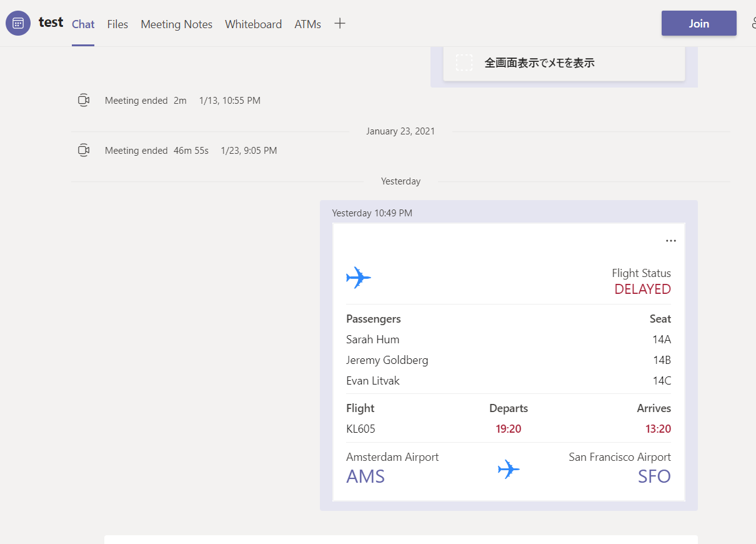Screen dimensions: 756x544
Task: Select passenger Sarah Hum
Action: click(x=372, y=340)
